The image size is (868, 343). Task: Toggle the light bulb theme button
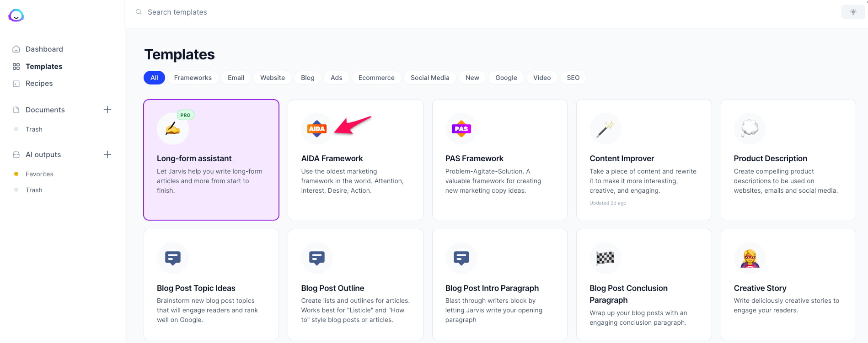click(x=853, y=12)
